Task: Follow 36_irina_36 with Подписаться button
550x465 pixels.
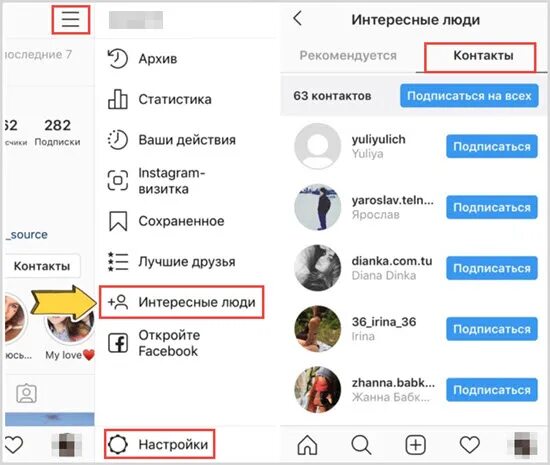Action: tap(492, 329)
